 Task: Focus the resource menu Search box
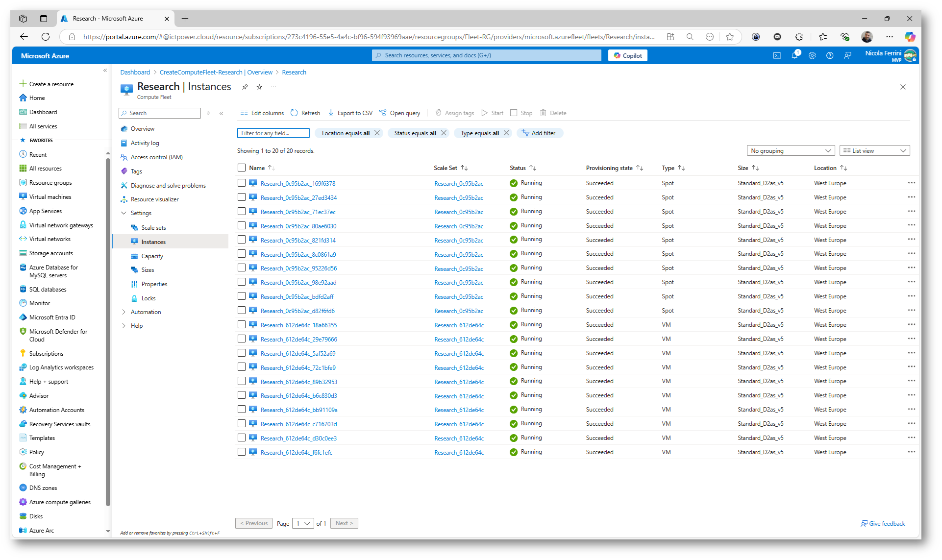pos(160,113)
